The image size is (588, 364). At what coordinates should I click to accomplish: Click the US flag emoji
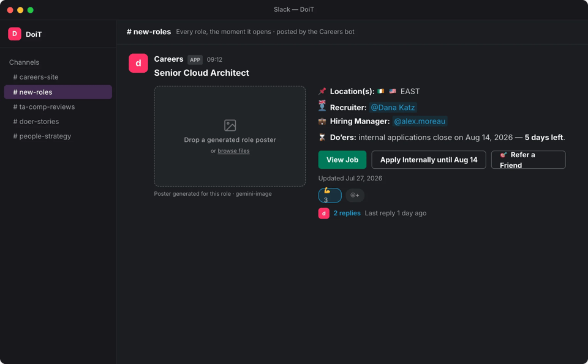[x=393, y=91]
